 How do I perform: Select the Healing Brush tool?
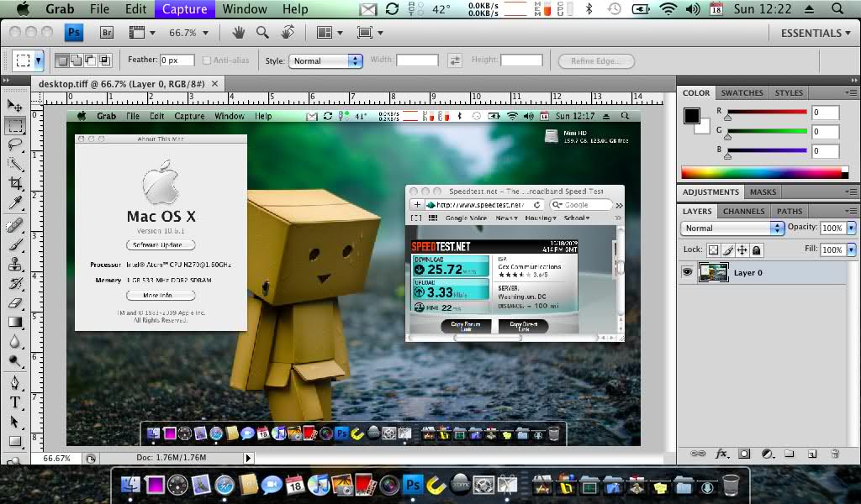[x=15, y=225]
